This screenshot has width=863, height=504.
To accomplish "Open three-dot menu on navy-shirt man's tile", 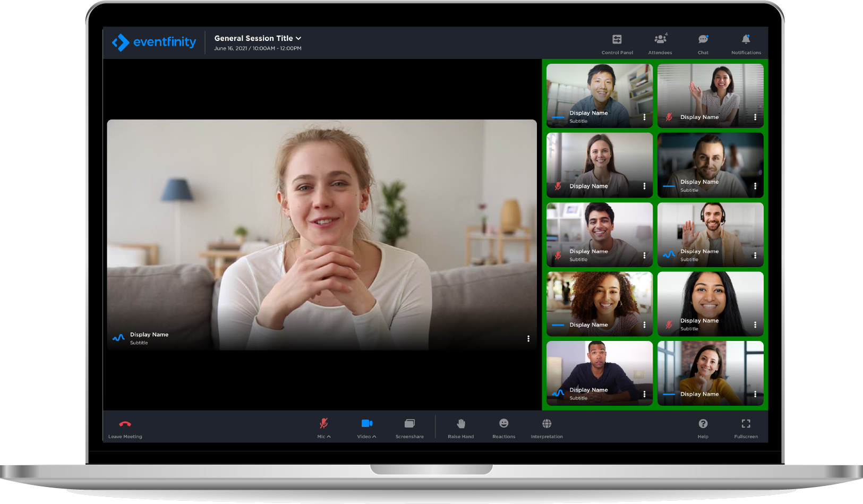I will point(644,394).
